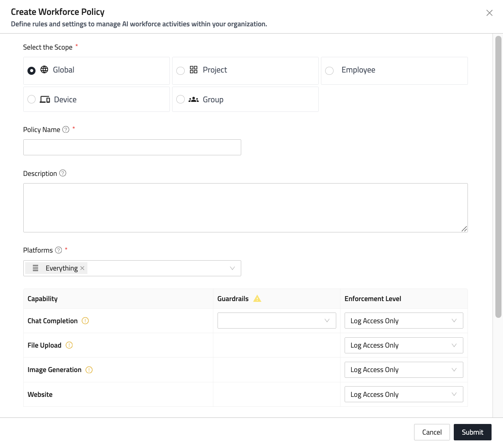The image size is (503, 448).
Task: Click the File Upload info icon
Action: point(69,345)
